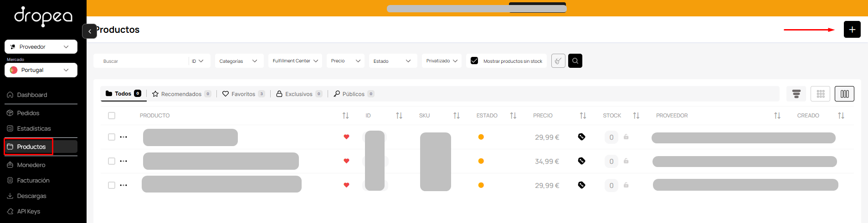Open three-dot menu of first product row
868x223 pixels.
point(123,137)
